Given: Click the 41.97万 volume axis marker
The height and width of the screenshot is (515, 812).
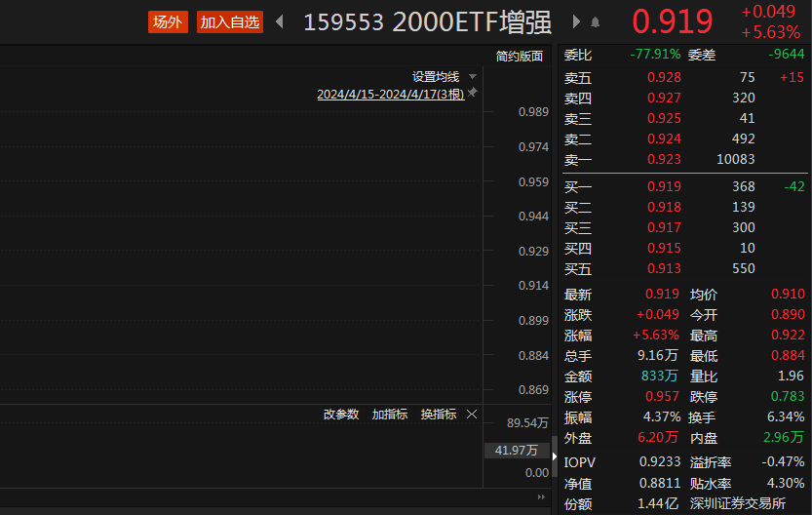Looking at the screenshot, I should click(x=516, y=450).
